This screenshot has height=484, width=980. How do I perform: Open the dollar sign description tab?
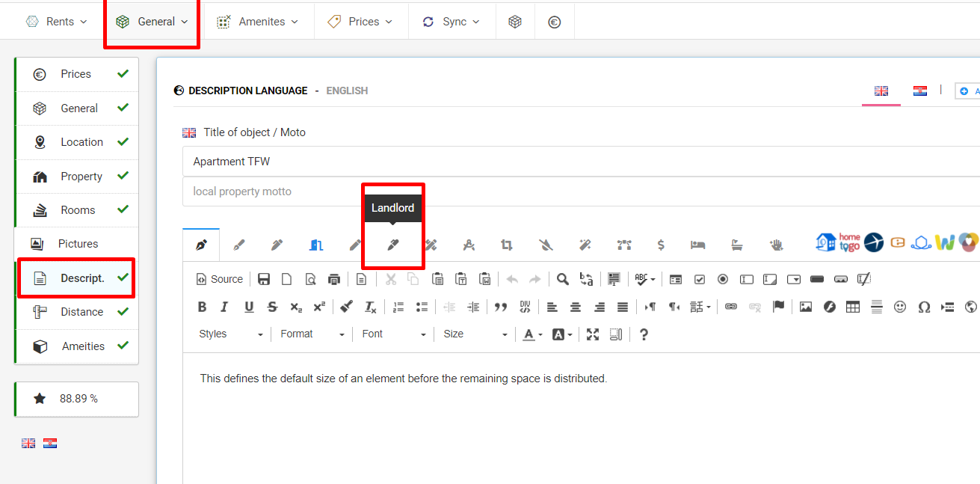click(x=661, y=245)
